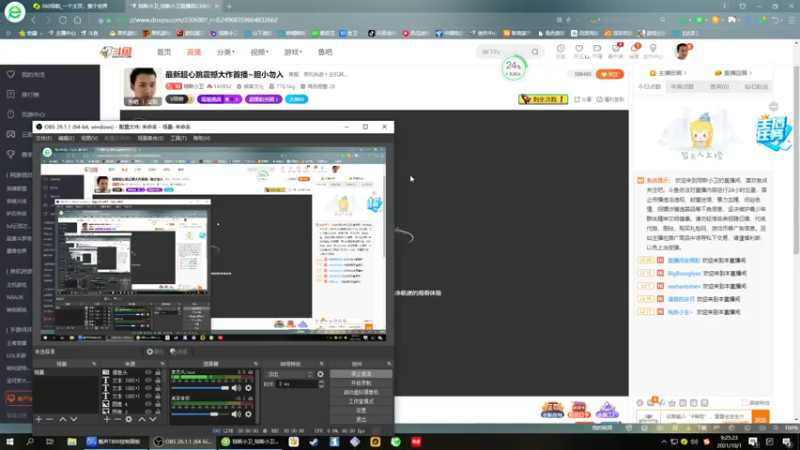This screenshot has width=800, height=450.
Task: Add a new source in OBS sources panel
Action: point(107,419)
